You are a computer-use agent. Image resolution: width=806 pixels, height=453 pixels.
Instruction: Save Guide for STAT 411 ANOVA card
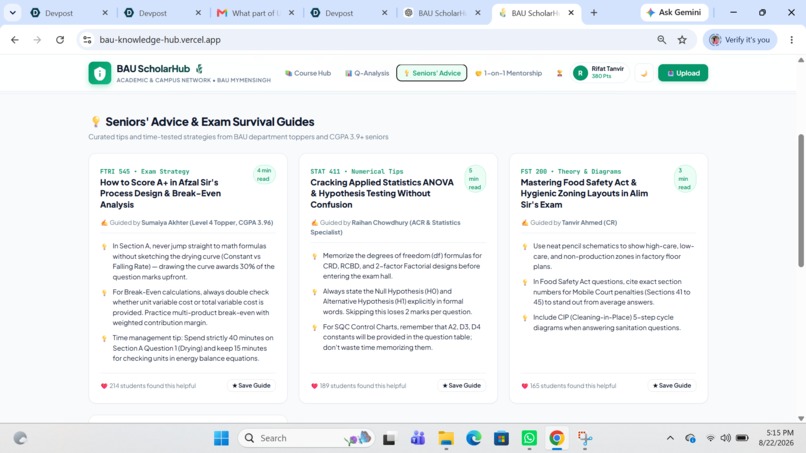462,386
